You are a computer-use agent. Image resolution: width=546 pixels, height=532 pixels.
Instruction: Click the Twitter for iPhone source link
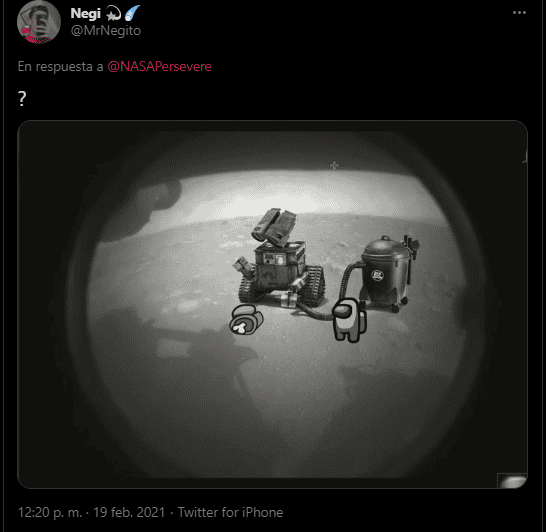click(231, 513)
